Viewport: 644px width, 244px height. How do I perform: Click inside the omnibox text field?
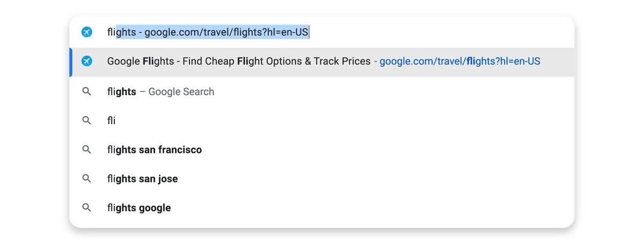click(333, 32)
